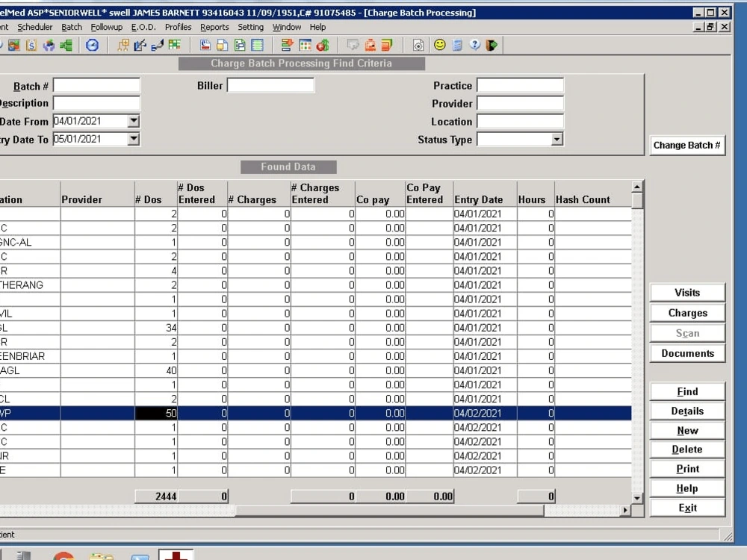
Task: Click the Hash Count column header
Action: [x=593, y=194]
